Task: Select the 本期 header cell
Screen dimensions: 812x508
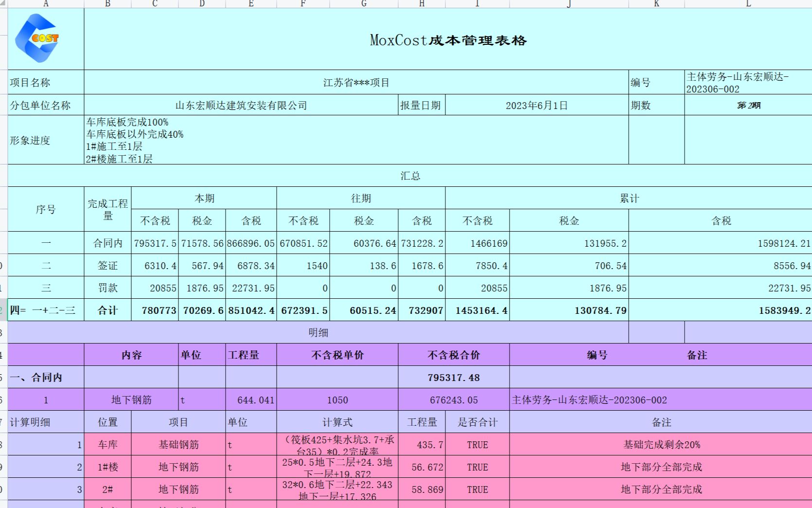Action: tap(204, 198)
